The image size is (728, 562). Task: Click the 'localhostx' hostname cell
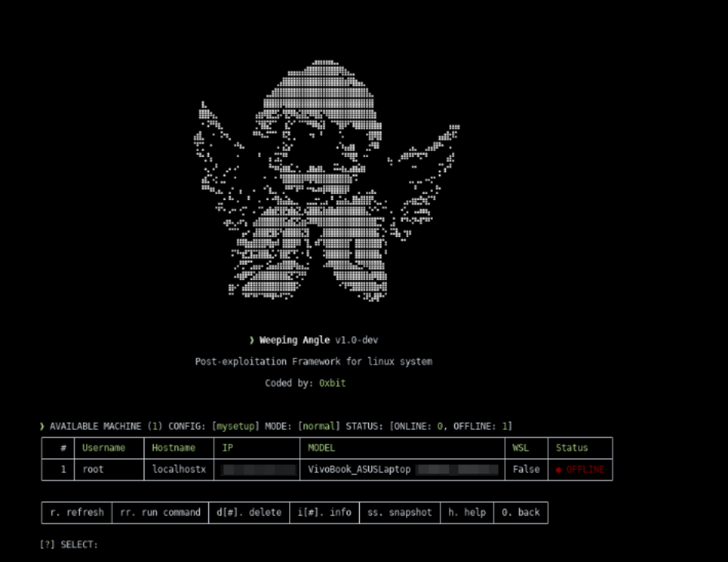(179, 470)
